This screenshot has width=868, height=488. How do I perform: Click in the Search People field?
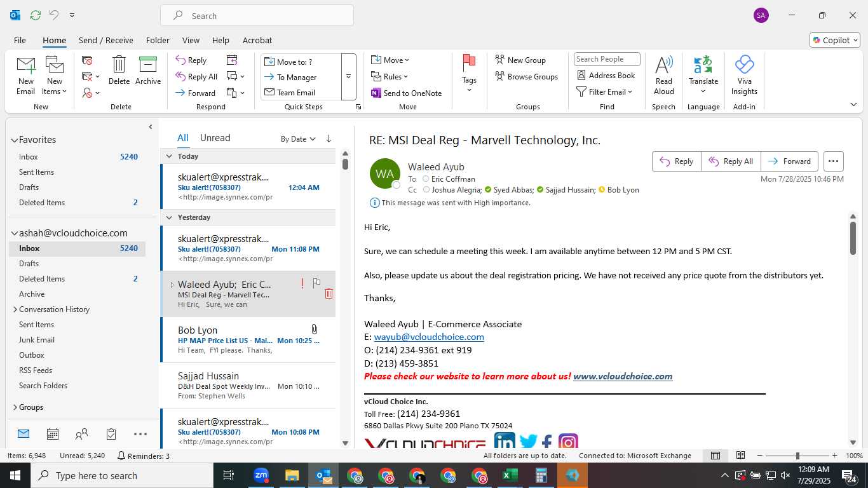pos(607,59)
